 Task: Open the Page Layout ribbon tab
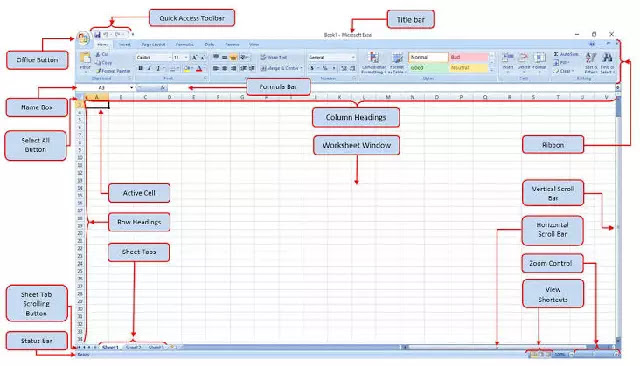[153, 44]
